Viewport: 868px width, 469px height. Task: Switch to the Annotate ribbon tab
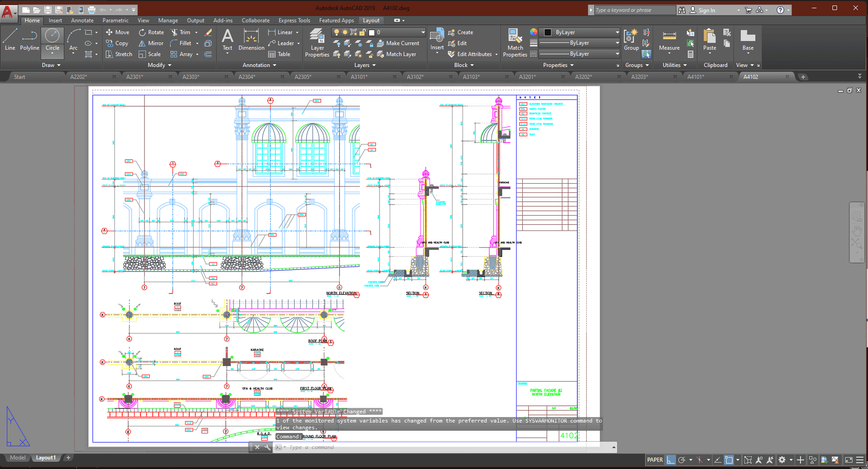pos(82,21)
